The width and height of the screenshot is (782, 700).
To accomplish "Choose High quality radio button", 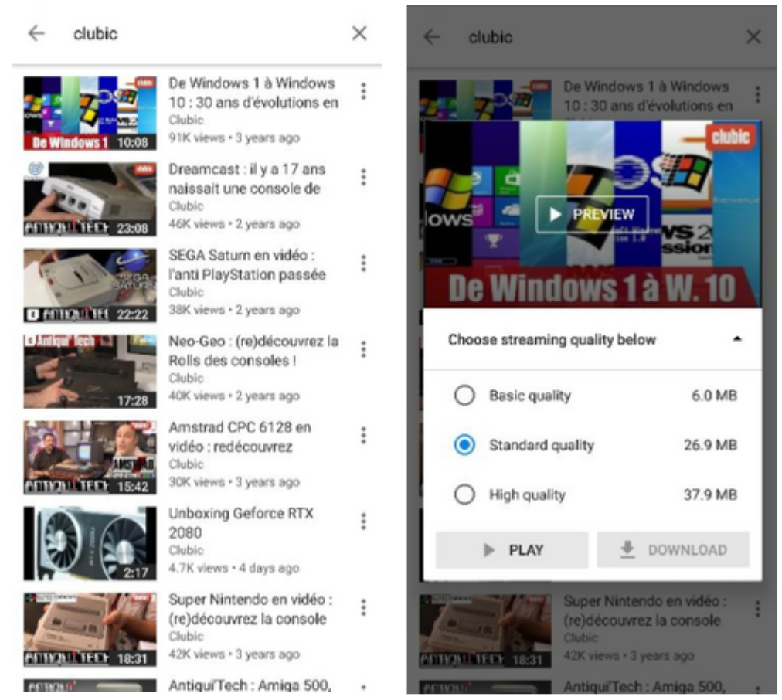I will pyautogui.click(x=464, y=494).
